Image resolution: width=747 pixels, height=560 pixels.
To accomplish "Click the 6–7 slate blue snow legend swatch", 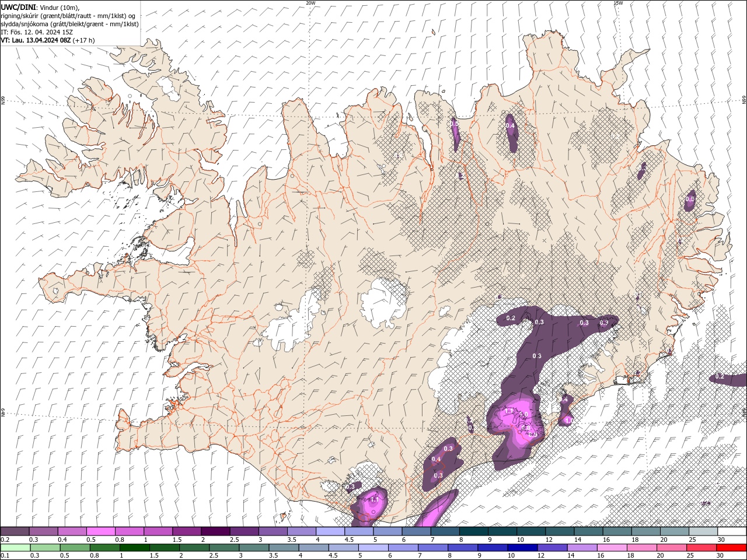I will pos(416,531).
